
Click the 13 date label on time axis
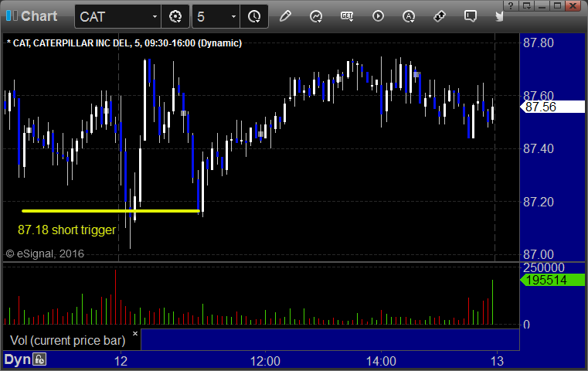click(498, 361)
